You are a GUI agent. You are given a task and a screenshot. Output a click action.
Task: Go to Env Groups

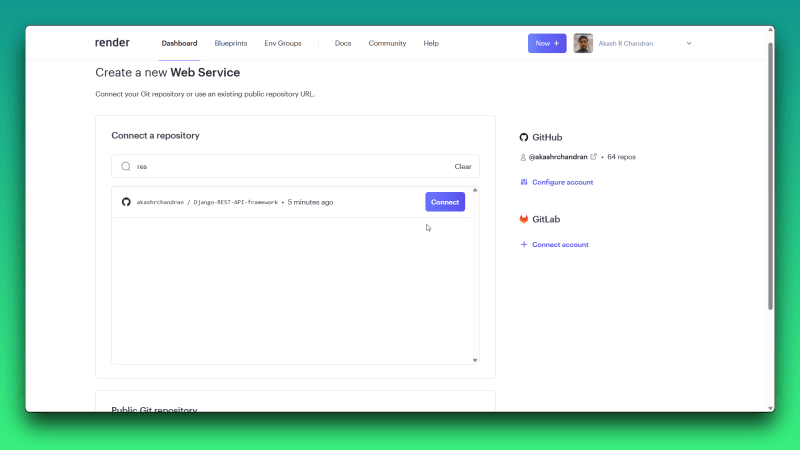(283, 43)
